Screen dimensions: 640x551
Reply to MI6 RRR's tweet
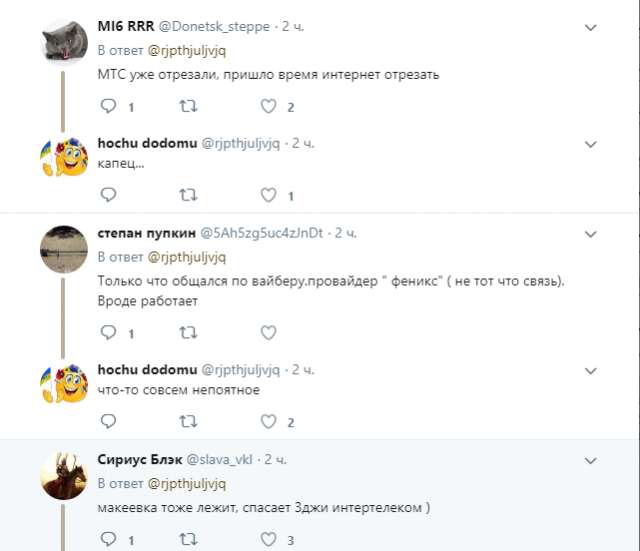point(108,106)
